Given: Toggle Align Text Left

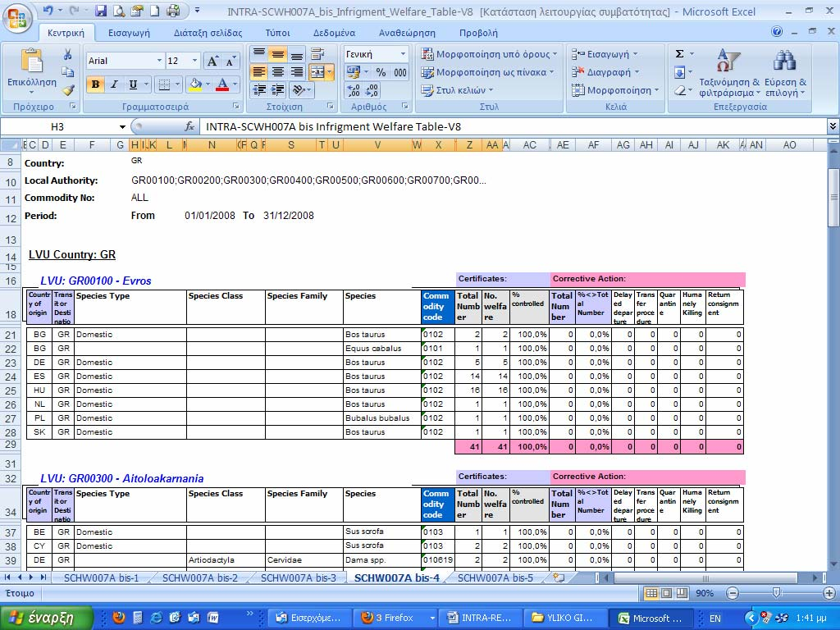Looking at the screenshot, I should 258,72.
